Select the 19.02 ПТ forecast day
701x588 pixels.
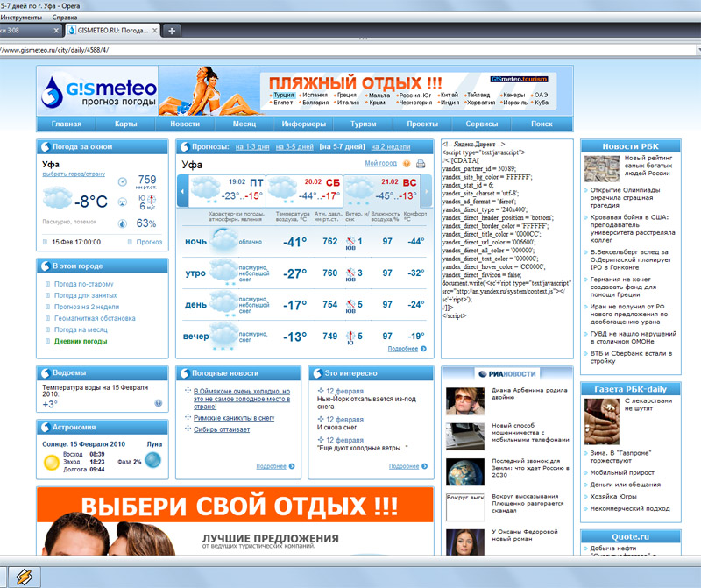coord(228,191)
